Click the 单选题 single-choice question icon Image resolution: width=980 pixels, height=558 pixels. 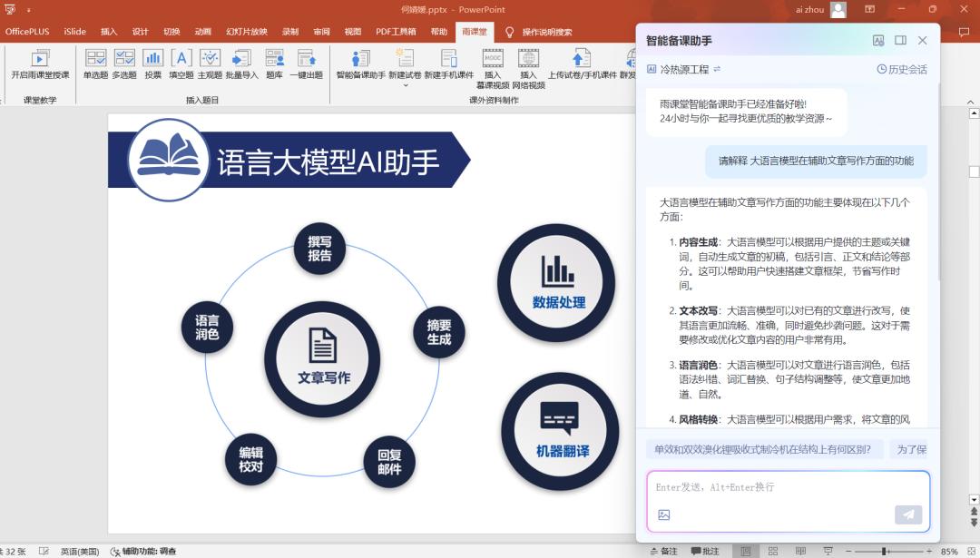(95, 64)
